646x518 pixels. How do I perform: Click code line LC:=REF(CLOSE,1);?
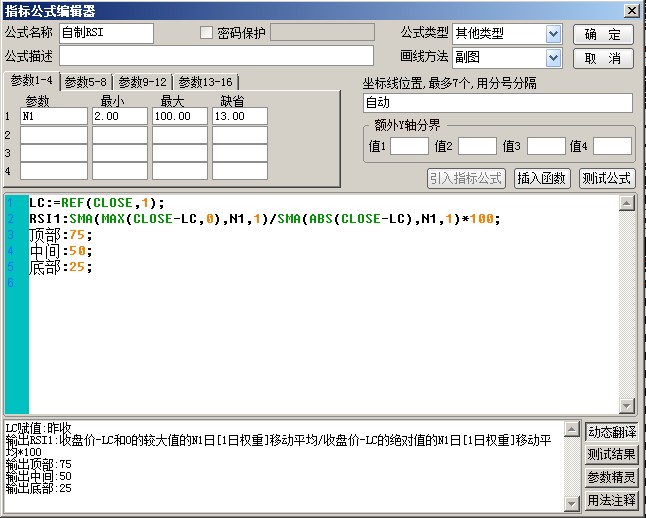click(97, 203)
